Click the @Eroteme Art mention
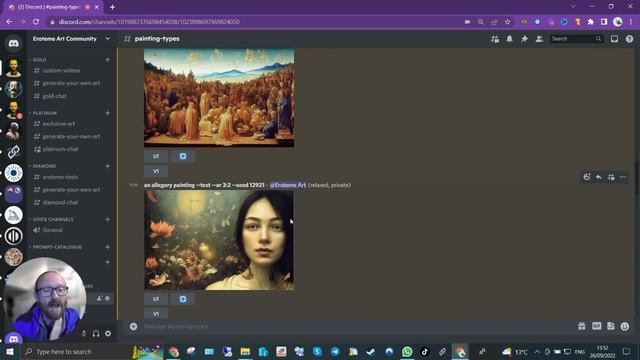Screen dimensions: 640x360 287,185
